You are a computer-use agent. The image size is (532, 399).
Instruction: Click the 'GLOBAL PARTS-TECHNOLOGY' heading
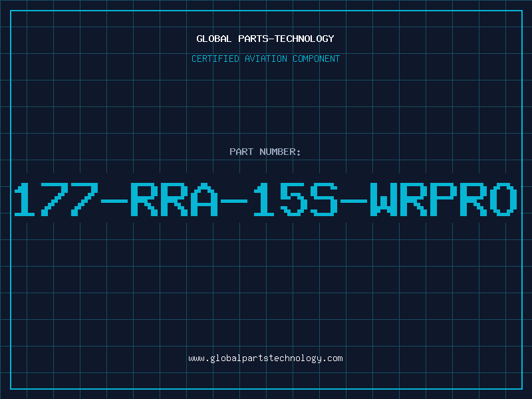pos(265,39)
